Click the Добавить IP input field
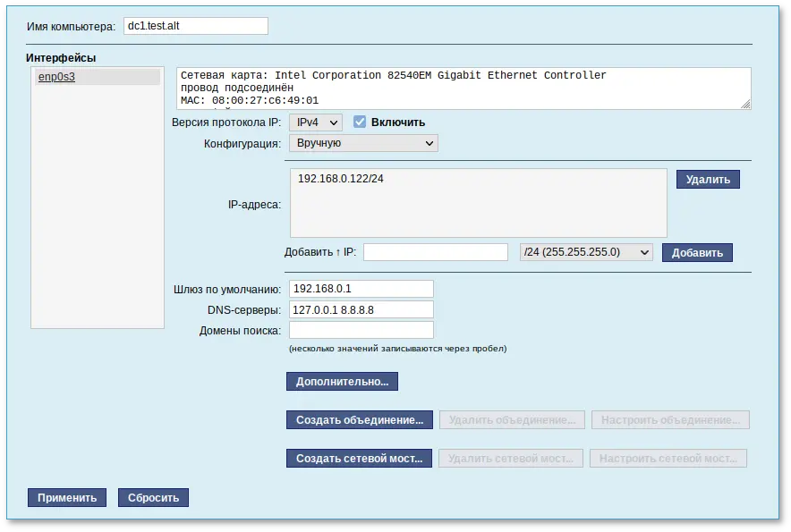 coord(435,252)
